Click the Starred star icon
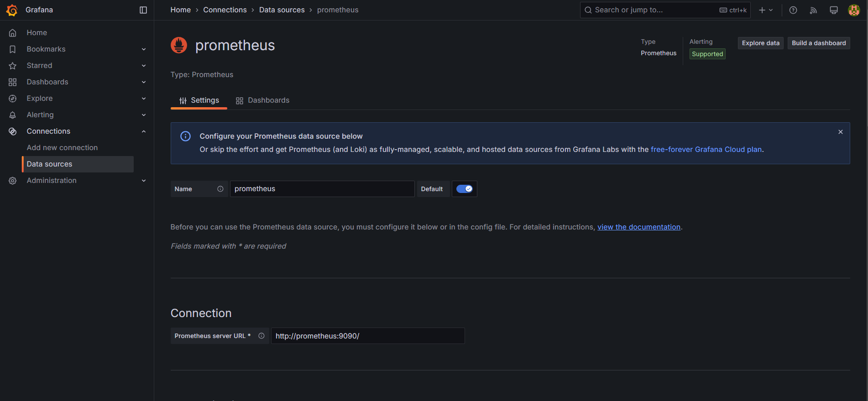868x401 pixels. click(x=13, y=66)
